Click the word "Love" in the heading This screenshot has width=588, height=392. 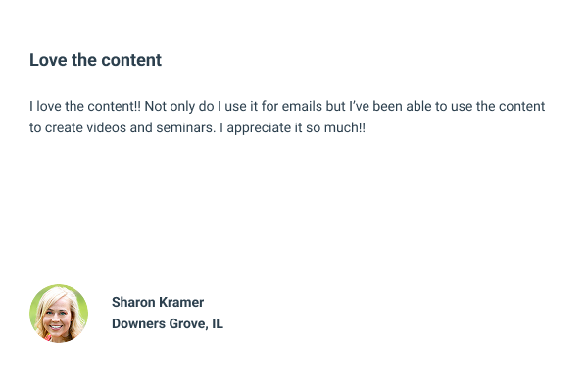[46, 60]
